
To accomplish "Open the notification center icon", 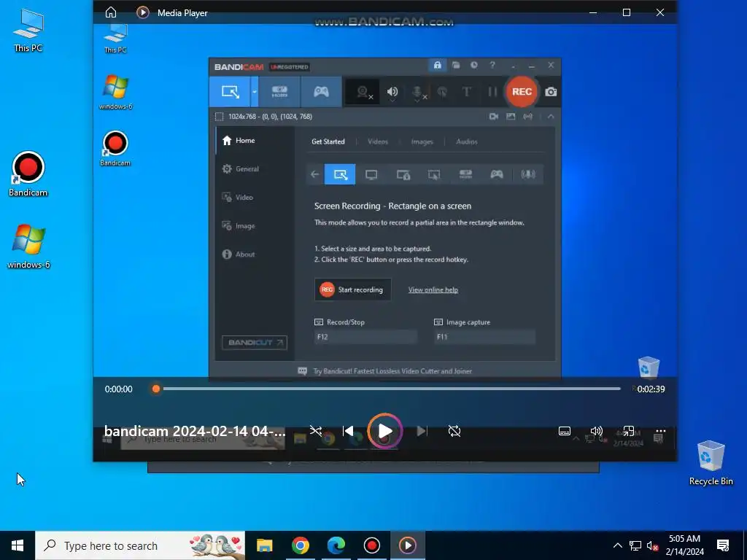I will point(723,545).
